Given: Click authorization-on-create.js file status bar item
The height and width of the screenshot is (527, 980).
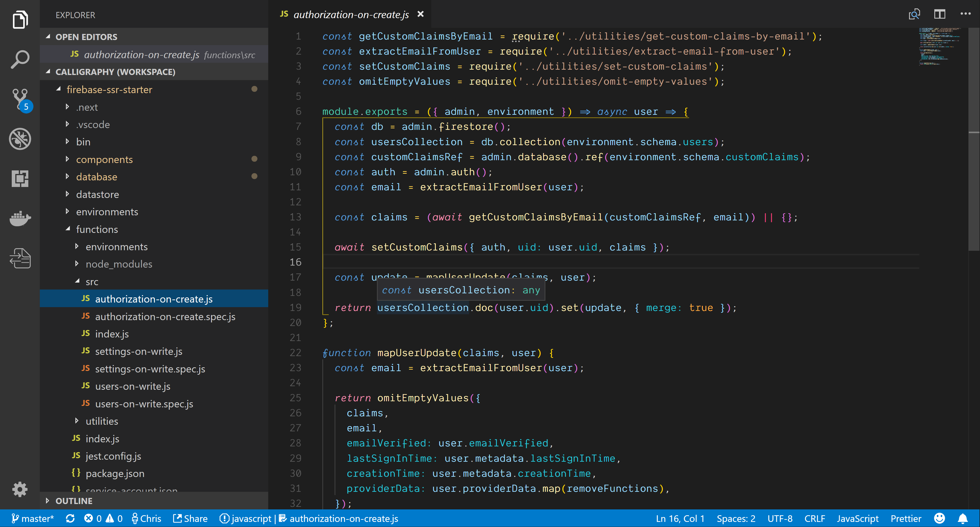Looking at the screenshot, I should click(339, 518).
